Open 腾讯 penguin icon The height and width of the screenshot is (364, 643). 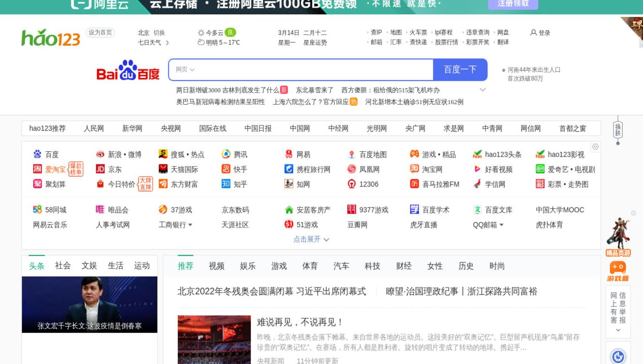(226, 154)
